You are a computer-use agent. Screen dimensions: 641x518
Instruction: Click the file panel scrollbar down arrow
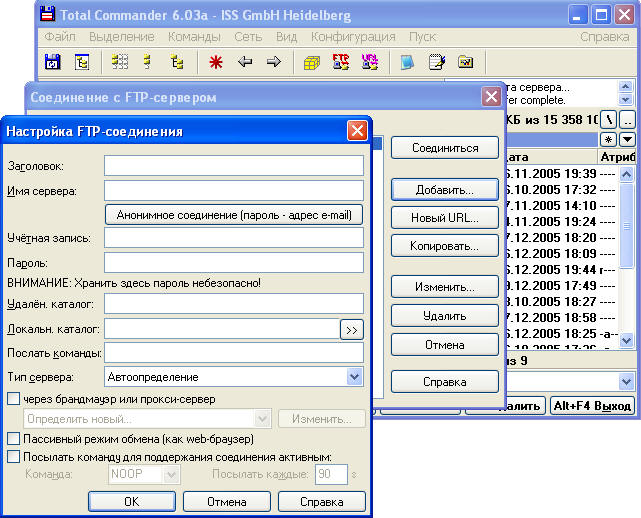tap(627, 340)
